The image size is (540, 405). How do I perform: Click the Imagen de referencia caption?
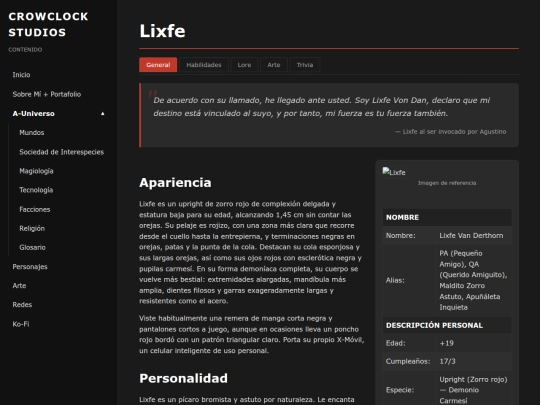[x=447, y=183]
